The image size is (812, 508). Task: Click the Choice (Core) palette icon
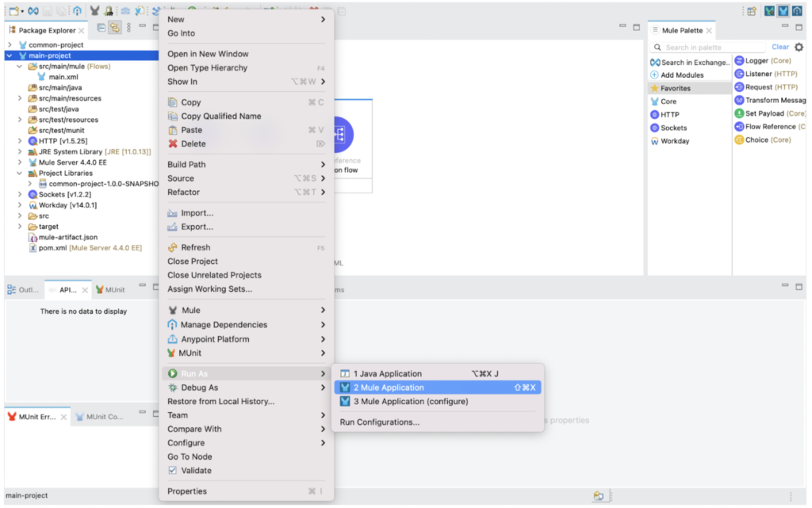tap(739, 140)
